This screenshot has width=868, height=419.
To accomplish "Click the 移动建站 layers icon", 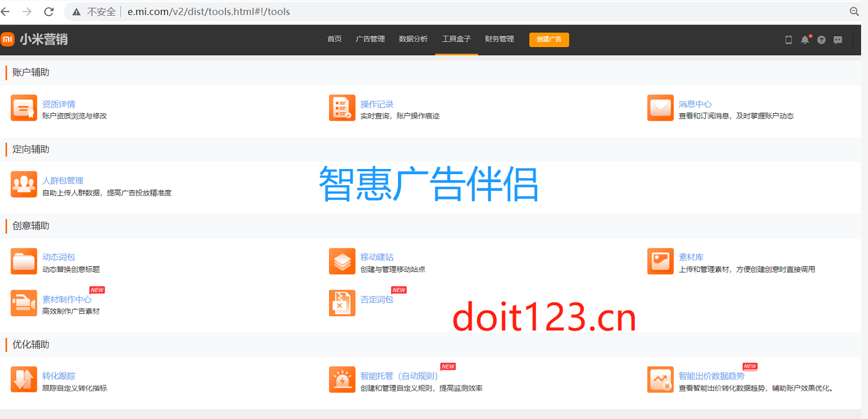I will coord(342,262).
